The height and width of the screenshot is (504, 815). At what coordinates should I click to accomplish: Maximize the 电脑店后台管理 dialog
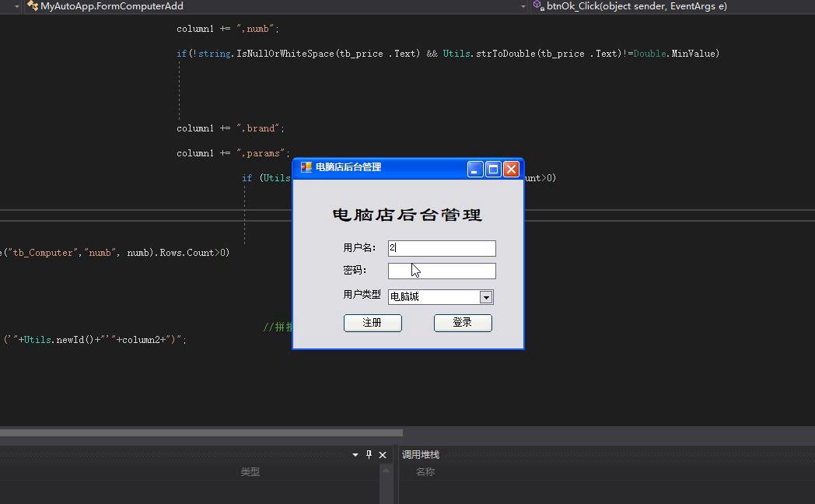point(493,169)
